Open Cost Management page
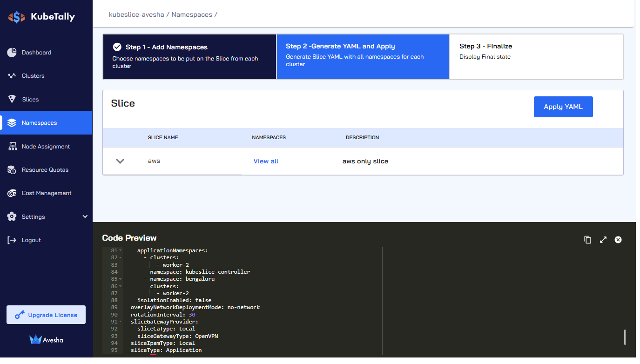 [x=46, y=193]
